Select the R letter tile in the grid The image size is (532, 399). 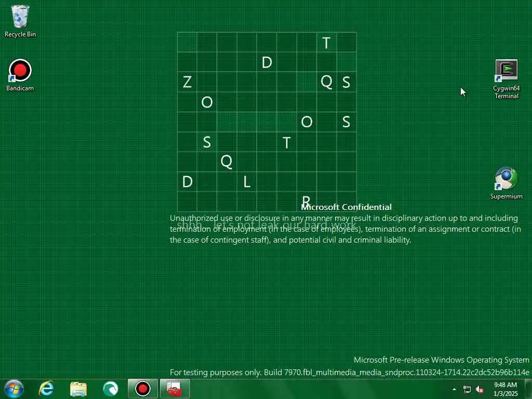pos(307,202)
